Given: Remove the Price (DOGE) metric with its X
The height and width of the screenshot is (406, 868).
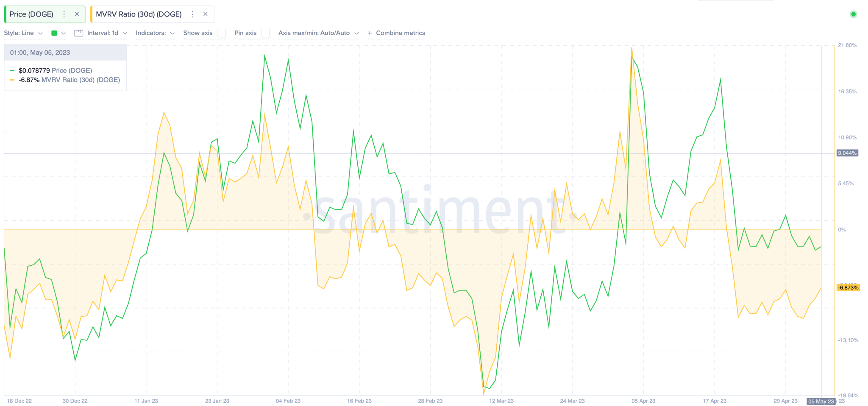Looking at the screenshot, I should point(78,14).
